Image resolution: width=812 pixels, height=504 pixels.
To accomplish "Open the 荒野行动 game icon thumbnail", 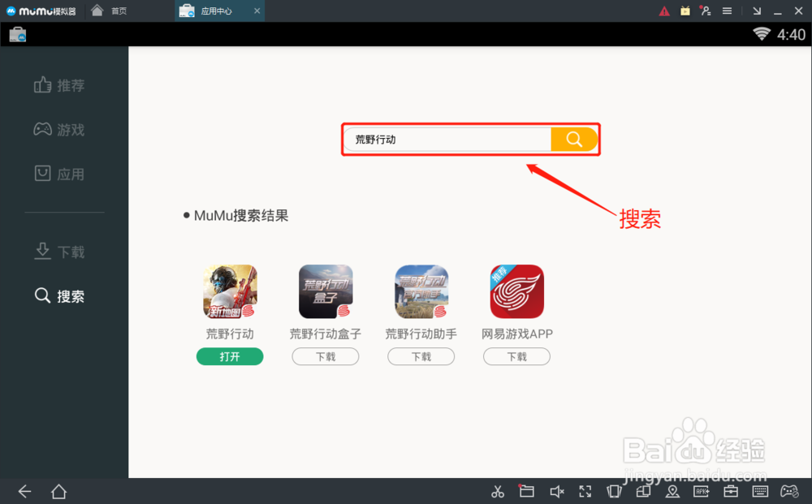I will click(x=230, y=291).
